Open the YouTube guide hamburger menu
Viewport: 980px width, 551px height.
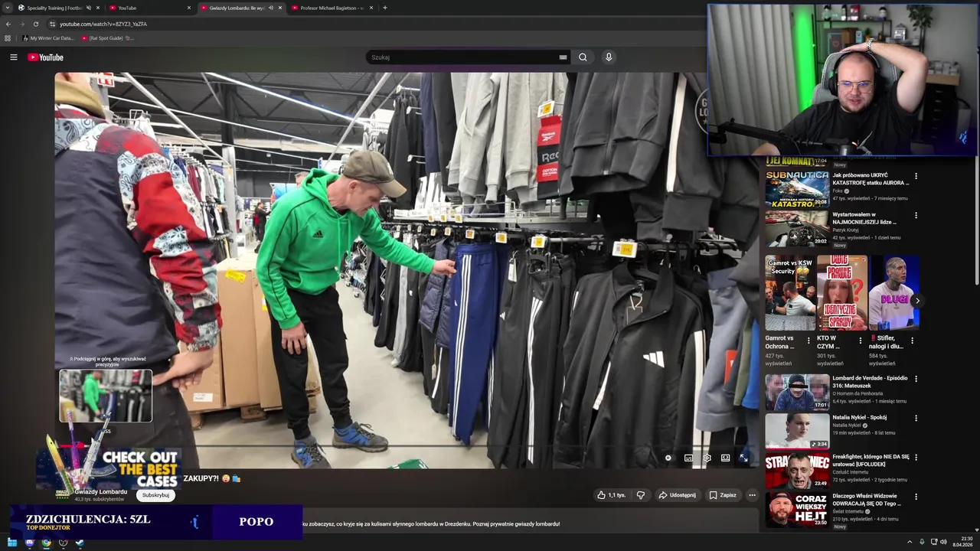point(13,57)
